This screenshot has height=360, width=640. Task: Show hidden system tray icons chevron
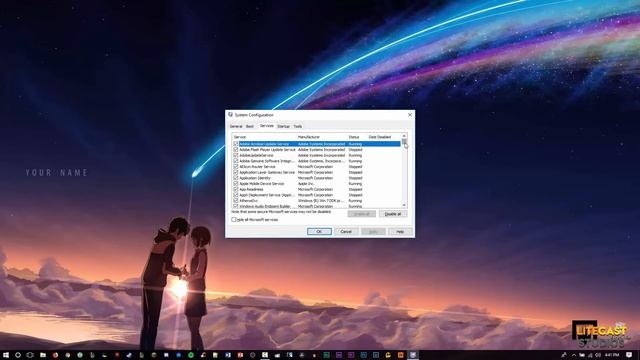[573, 355]
